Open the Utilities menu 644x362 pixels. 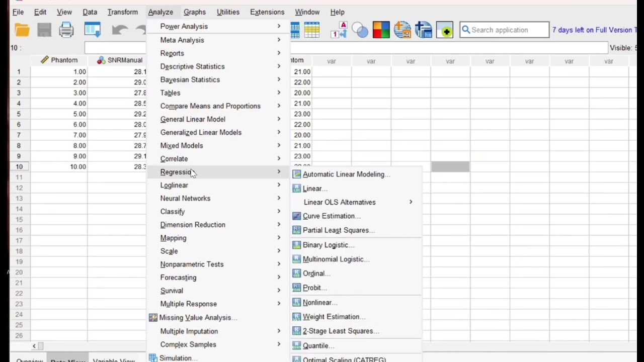[x=228, y=12]
